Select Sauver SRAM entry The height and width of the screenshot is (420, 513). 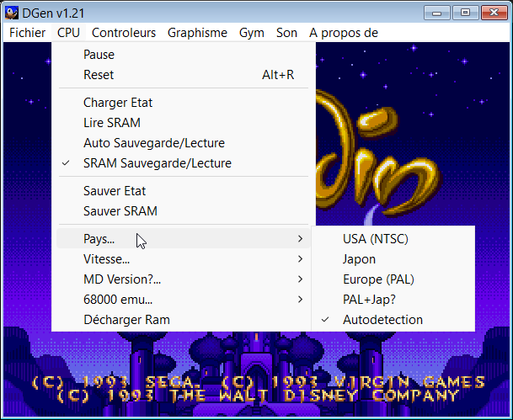point(184,211)
